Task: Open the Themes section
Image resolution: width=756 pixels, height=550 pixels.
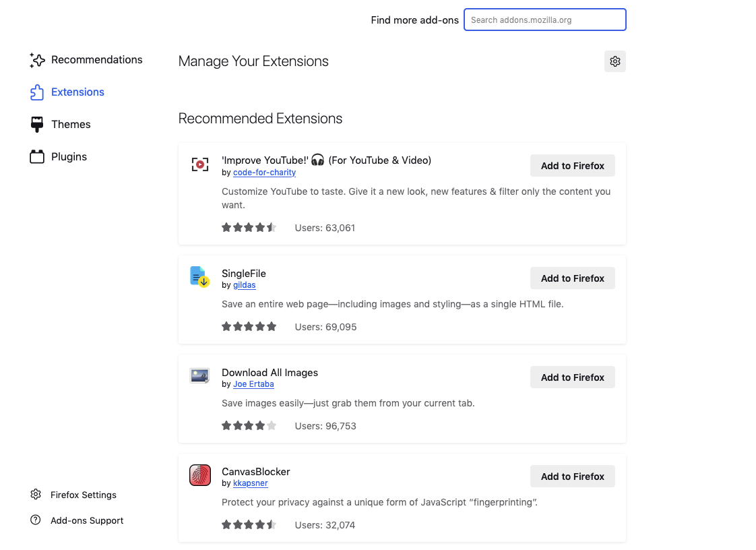Action: click(71, 125)
